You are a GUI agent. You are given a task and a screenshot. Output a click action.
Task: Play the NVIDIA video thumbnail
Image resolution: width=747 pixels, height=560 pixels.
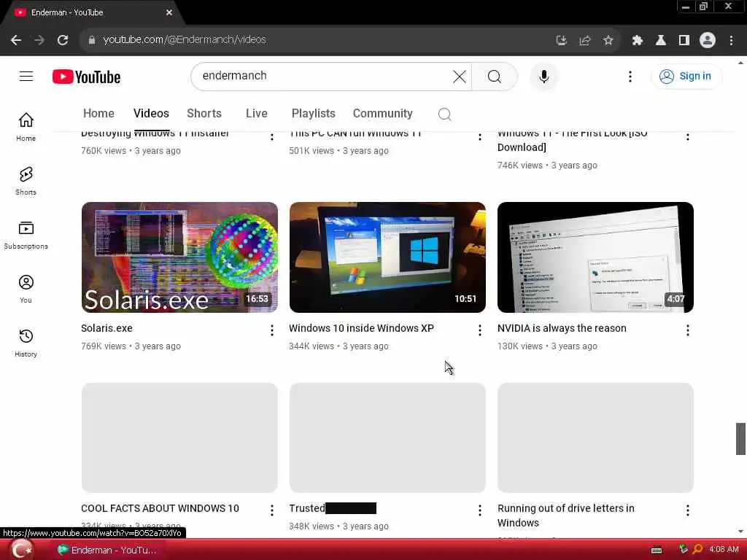pos(595,257)
